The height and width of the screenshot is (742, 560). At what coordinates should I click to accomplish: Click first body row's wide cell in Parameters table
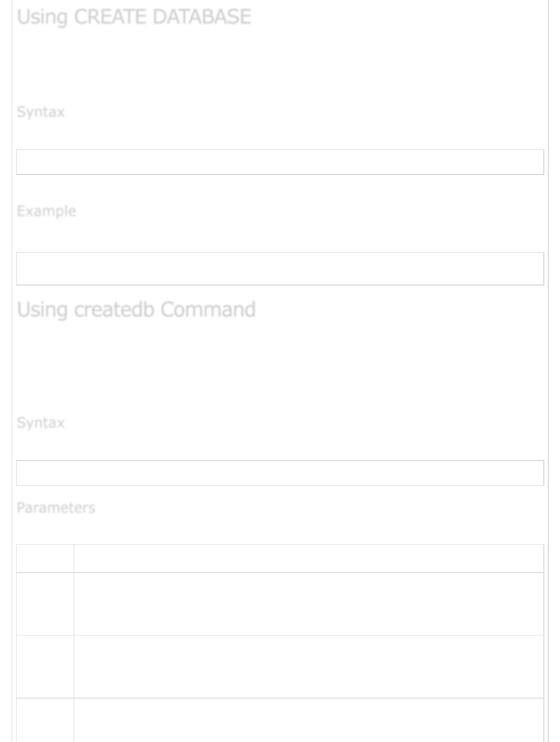[x=309, y=604]
